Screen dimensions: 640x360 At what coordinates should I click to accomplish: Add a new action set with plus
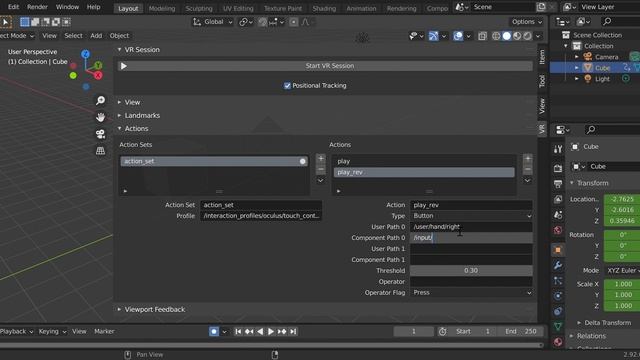[321, 158]
